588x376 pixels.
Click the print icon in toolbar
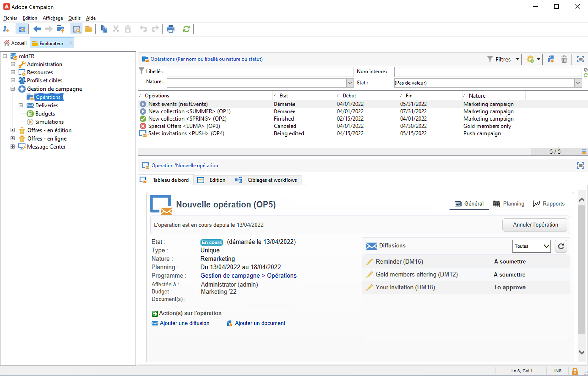click(x=170, y=29)
